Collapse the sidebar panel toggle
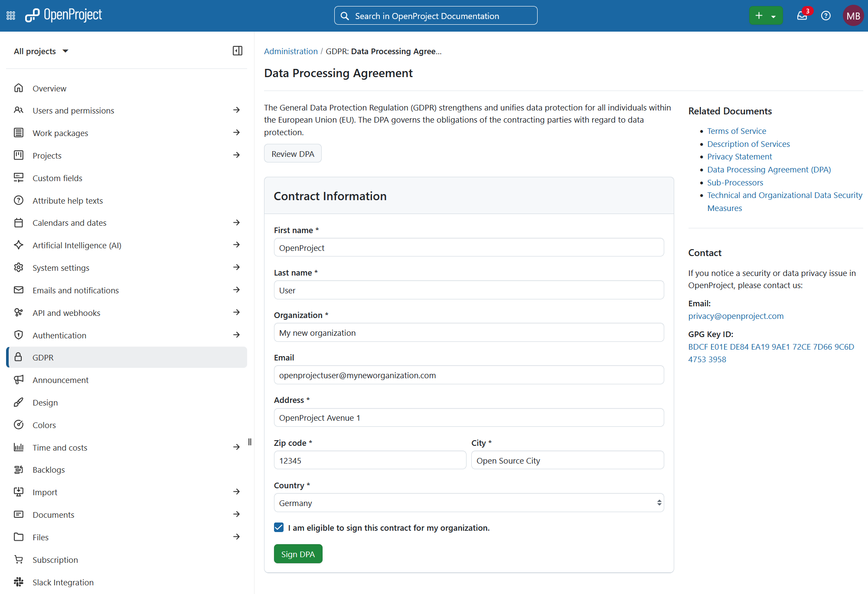 [237, 51]
